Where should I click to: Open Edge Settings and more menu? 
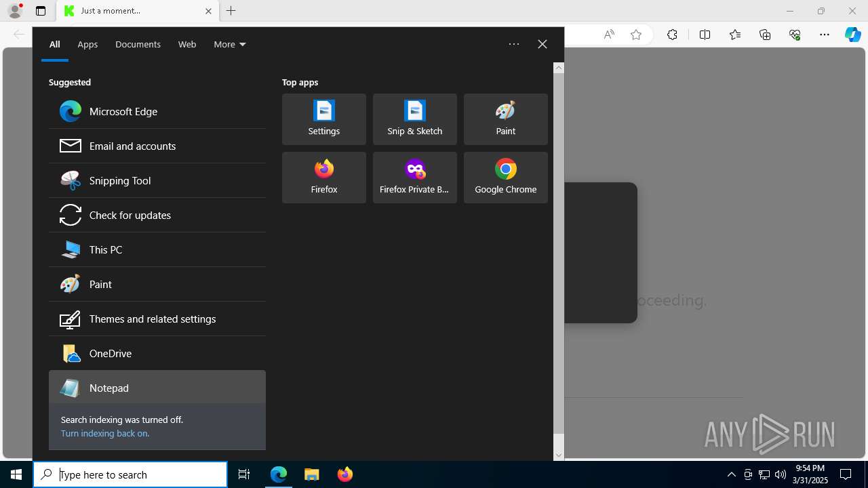[825, 35]
